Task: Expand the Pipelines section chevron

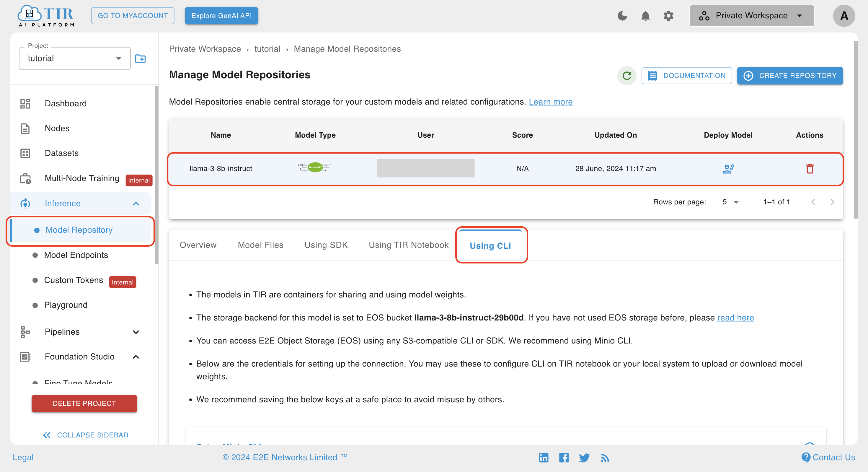Action: tap(136, 332)
